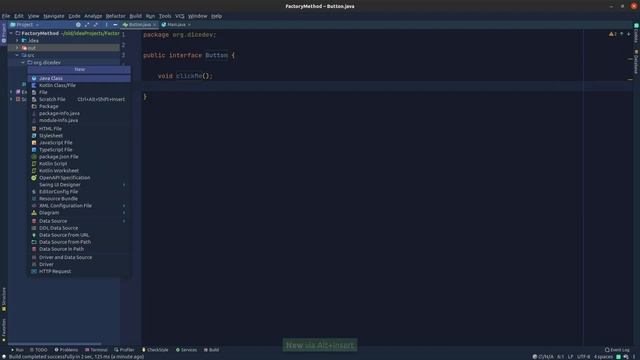The image size is (640, 360).
Task: Click the UTF-8 encoding status entry
Action: pyautogui.click(x=584, y=357)
